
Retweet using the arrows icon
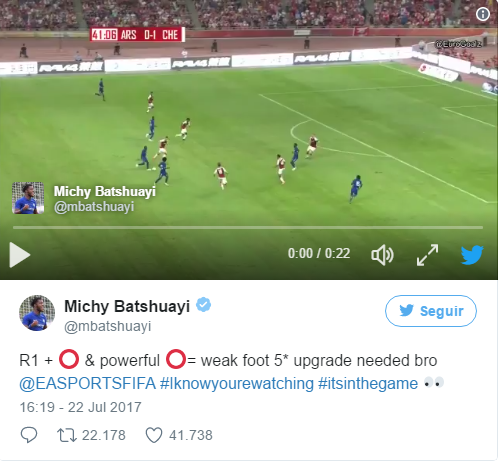point(67,435)
